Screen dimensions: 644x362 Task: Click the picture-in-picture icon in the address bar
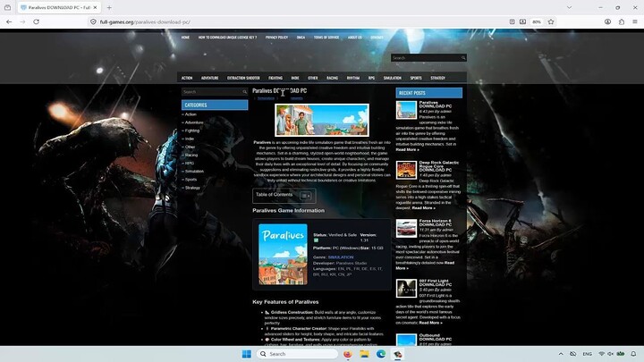click(x=522, y=21)
